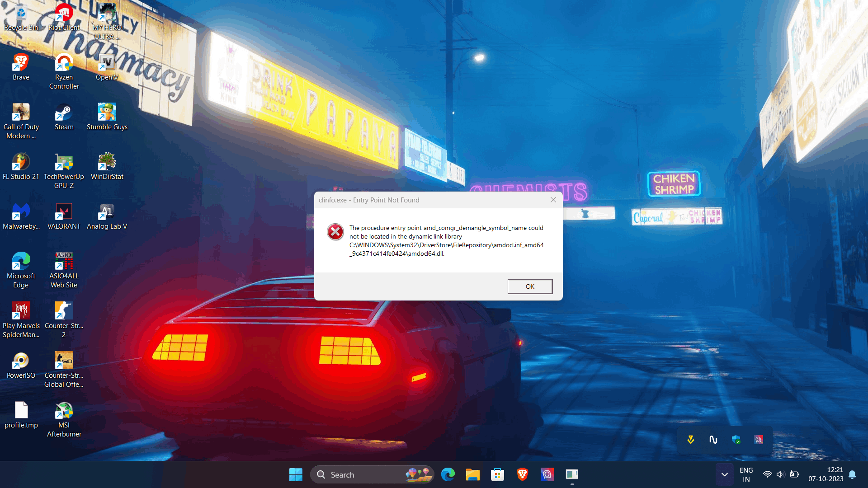Open Steam application
Viewport: 868px width, 488px height.
[63, 117]
